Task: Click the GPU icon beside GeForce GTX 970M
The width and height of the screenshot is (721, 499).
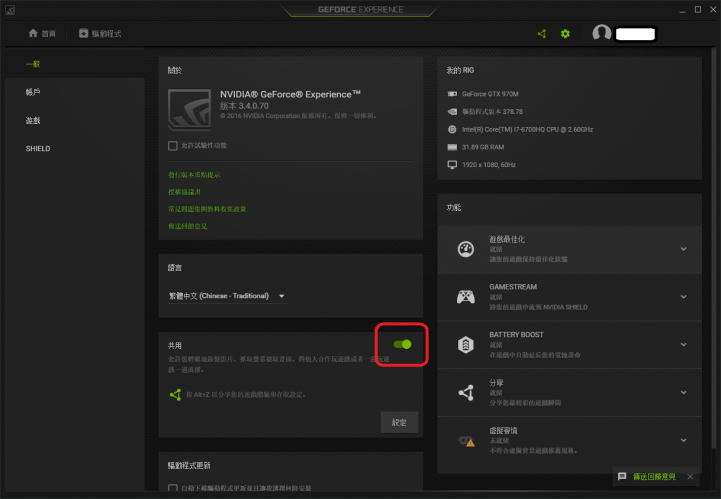Action: 452,94
